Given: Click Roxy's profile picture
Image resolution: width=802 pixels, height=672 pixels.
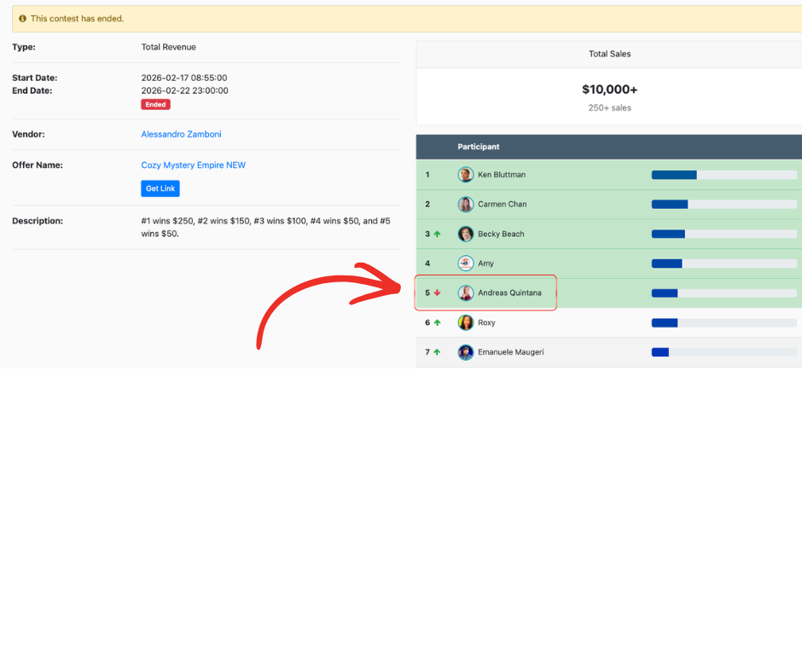Looking at the screenshot, I should tap(465, 322).
